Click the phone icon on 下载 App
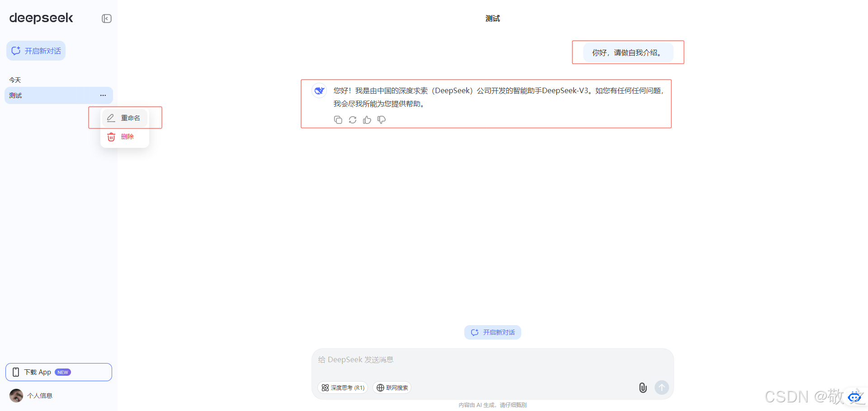The image size is (868, 411). 16,372
